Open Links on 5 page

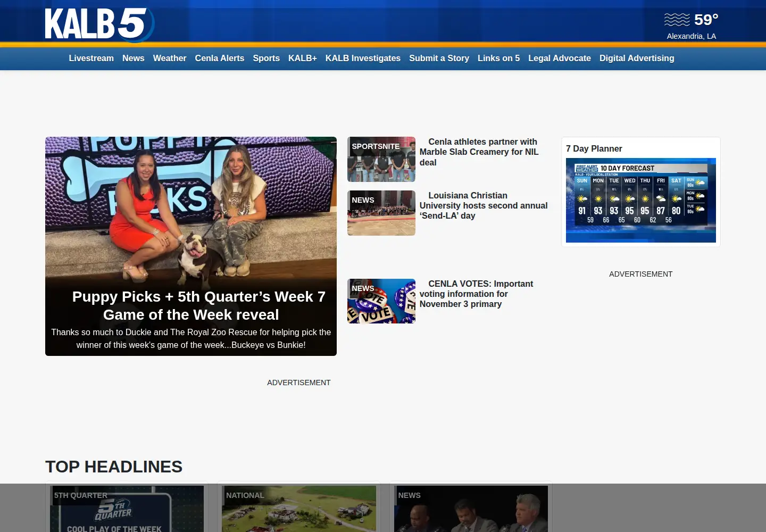pos(498,58)
